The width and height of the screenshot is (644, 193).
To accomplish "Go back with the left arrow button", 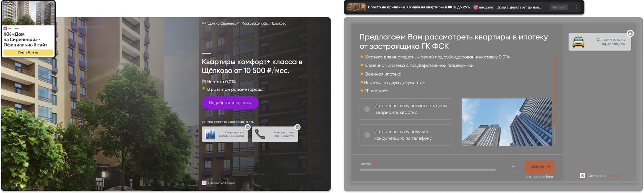I will pos(513,166).
